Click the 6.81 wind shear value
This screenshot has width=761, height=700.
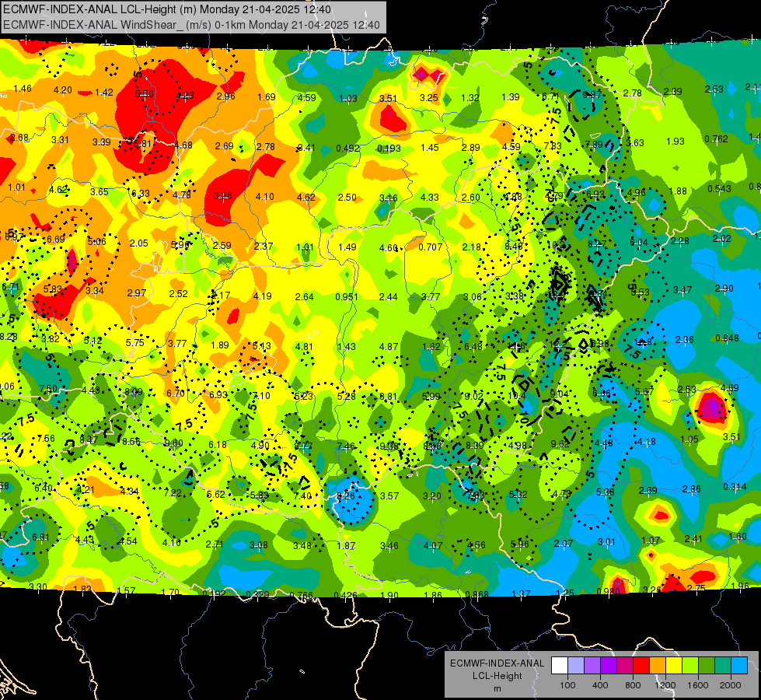pyautogui.click(x=40, y=537)
